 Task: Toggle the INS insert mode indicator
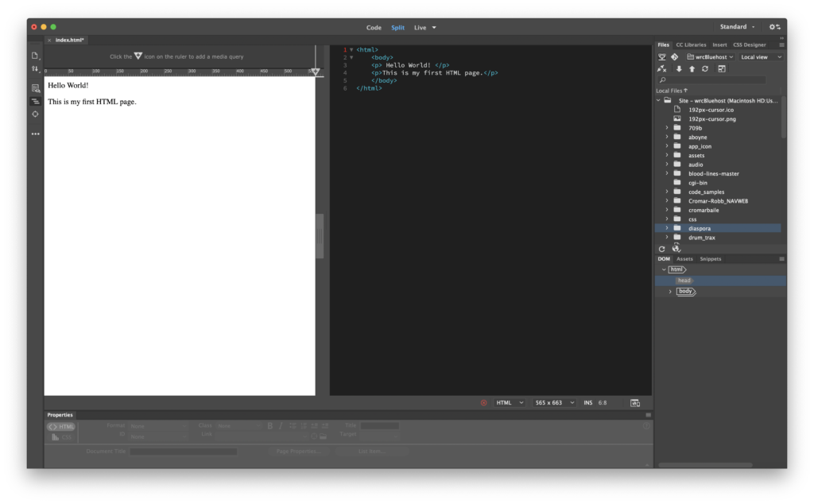tap(587, 403)
